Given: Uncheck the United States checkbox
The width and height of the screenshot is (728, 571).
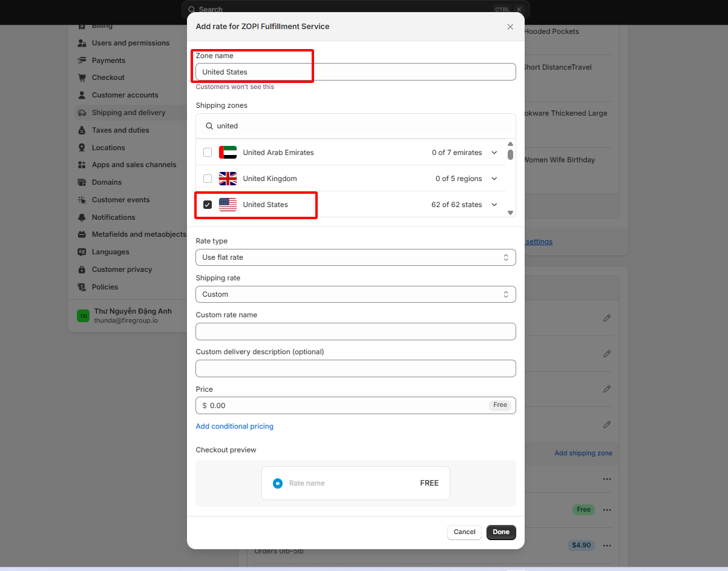Looking at the screenshot, I should (x=208, y=205).
